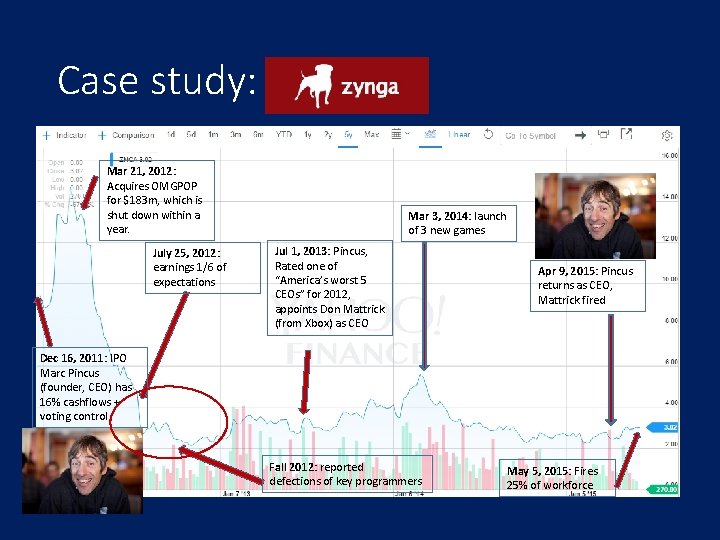Choose the YTD range
The width and height of the screenshot is (720, 540).
pyautogui.click(x=284, y=135)
